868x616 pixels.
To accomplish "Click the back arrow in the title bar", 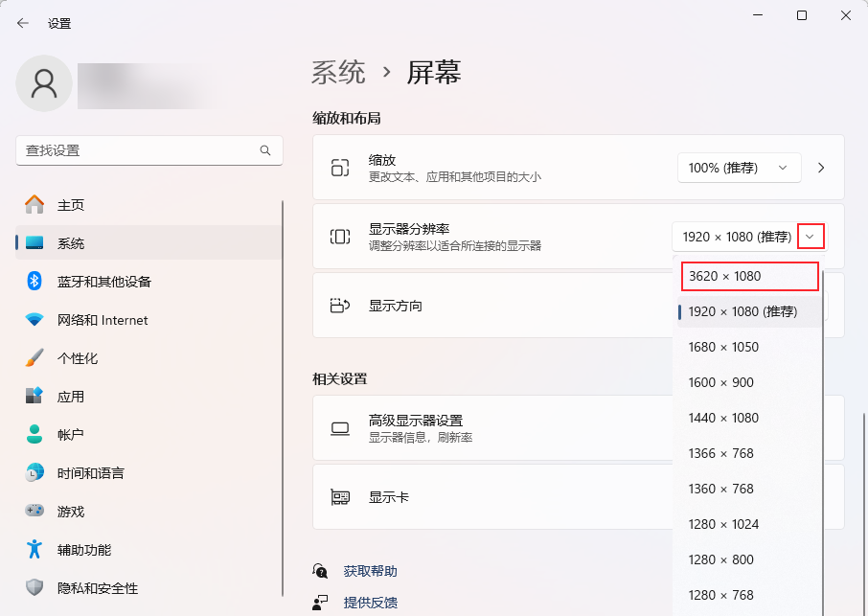I will [x=23, y=23].
